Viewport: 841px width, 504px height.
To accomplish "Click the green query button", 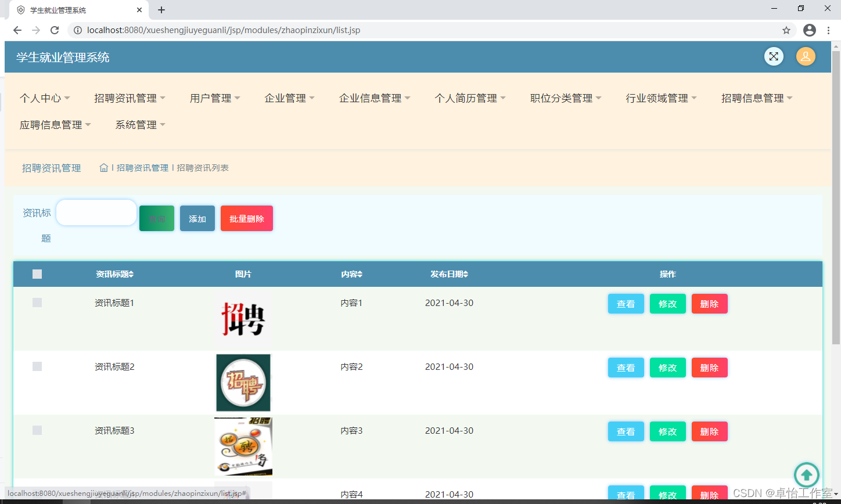I will click(157, 218).
